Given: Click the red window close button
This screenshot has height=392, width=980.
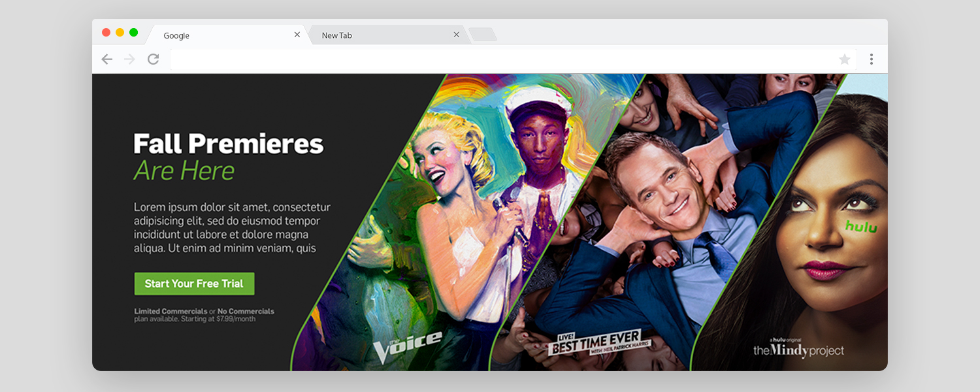Looking at the screenshot, I should tap(106, 33).
